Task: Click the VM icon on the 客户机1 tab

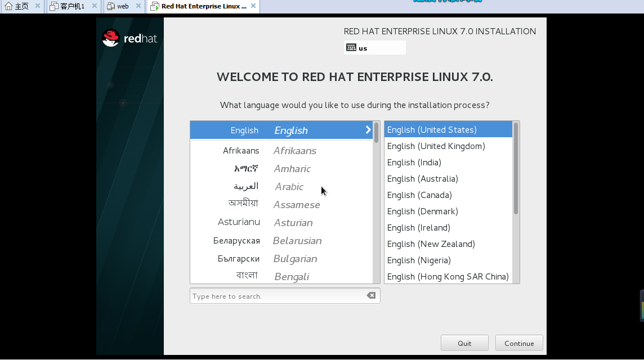Action: point(54,6)
